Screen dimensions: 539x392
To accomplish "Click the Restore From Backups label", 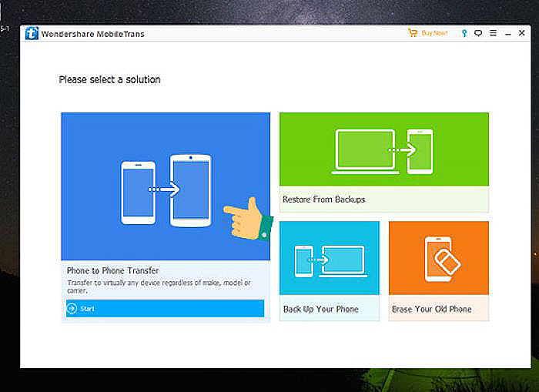I will (323, 199).
